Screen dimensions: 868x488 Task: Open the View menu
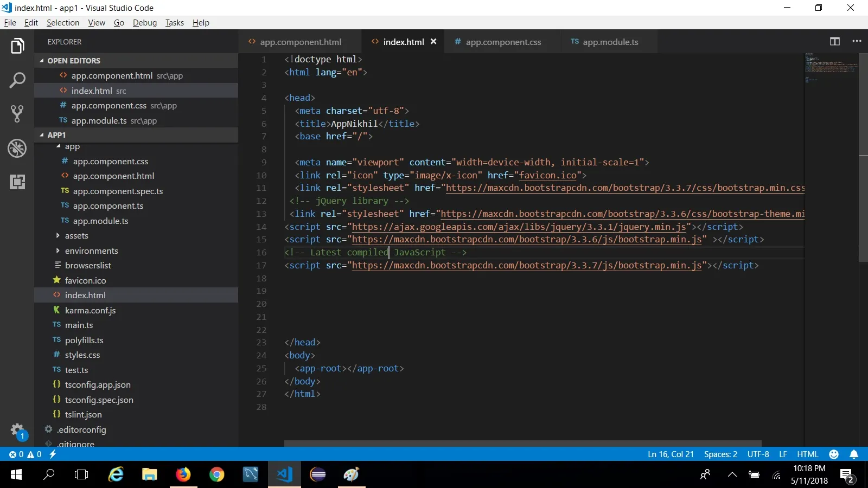(97, 23)
